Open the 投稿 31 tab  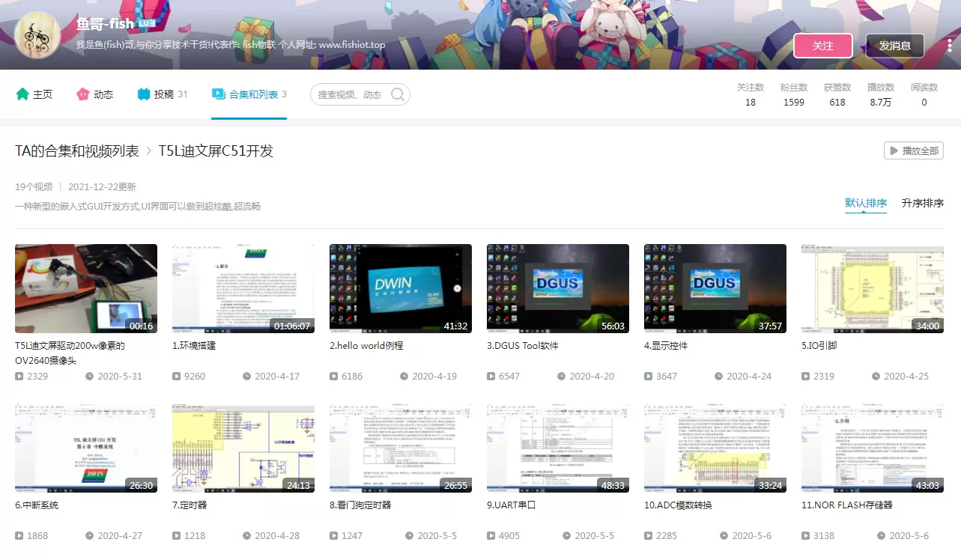(x=163, y=94)
